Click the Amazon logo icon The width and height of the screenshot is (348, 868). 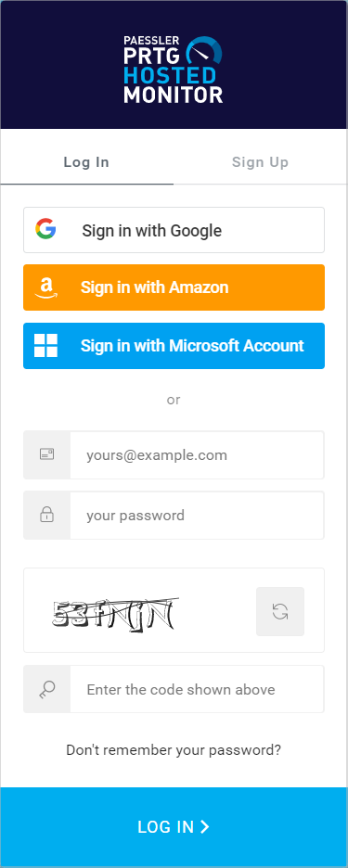click(46, 287)
